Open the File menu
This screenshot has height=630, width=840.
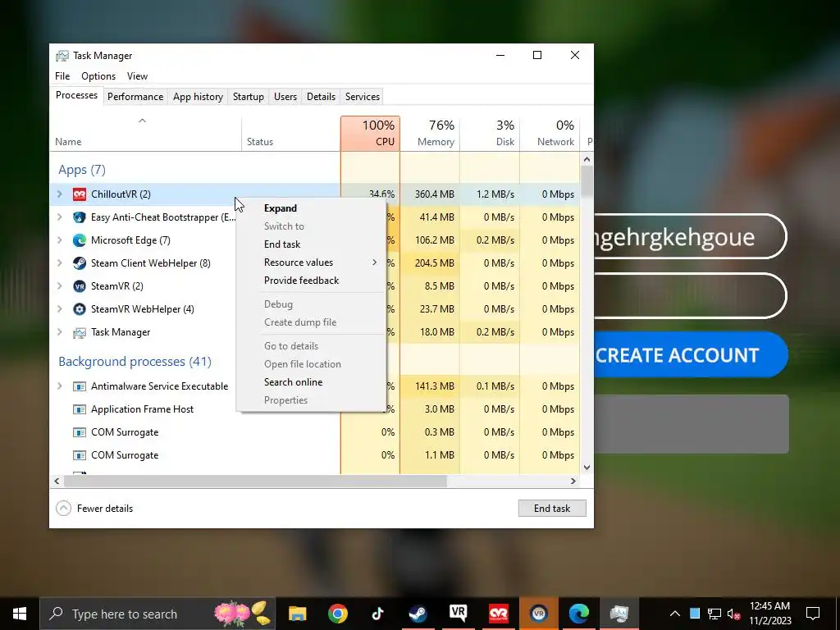coord(62,76)
